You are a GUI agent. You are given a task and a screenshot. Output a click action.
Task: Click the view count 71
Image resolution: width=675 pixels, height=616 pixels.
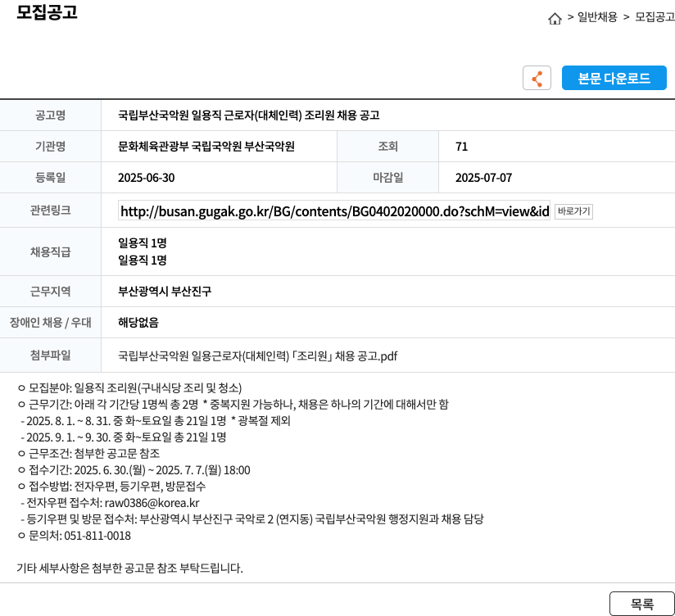point(461,147)
